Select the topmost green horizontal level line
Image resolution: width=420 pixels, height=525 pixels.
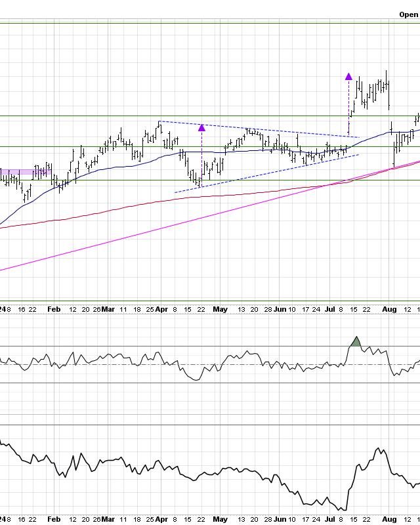[x=210, y=24]
